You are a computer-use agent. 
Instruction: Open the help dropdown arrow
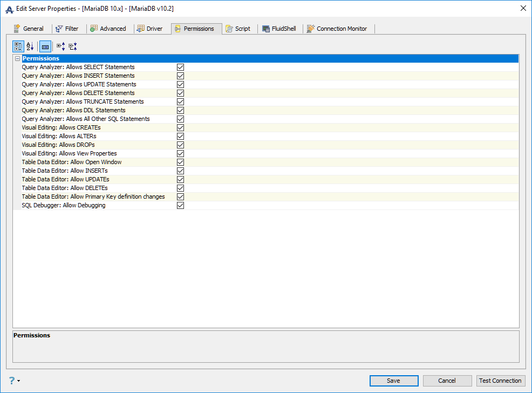pyautogui.click(x=19, y=381)
